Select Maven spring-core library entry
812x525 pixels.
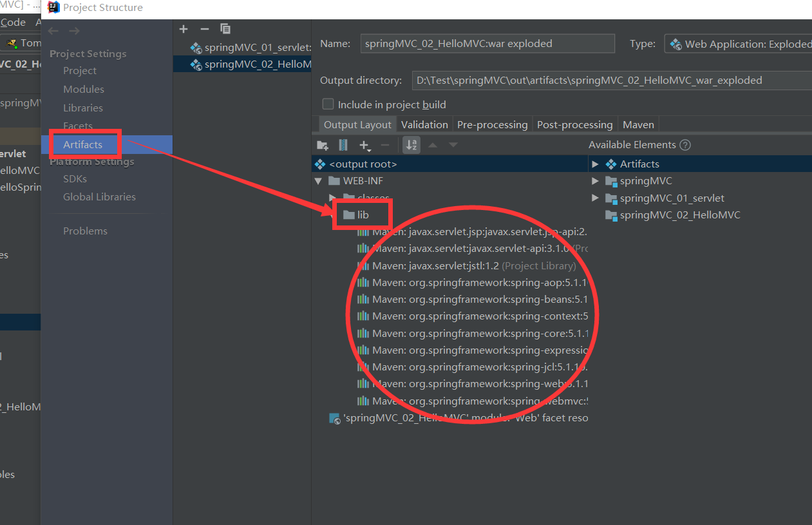(472, 334)
